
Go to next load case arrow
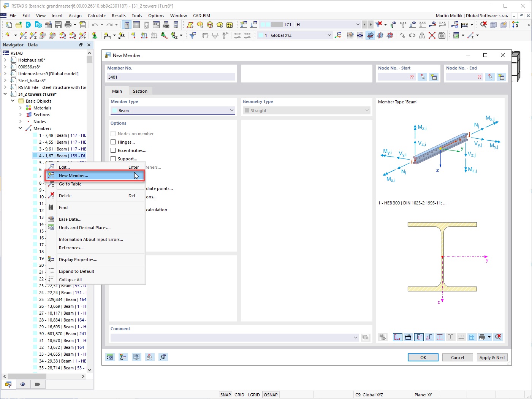(370, 25)
